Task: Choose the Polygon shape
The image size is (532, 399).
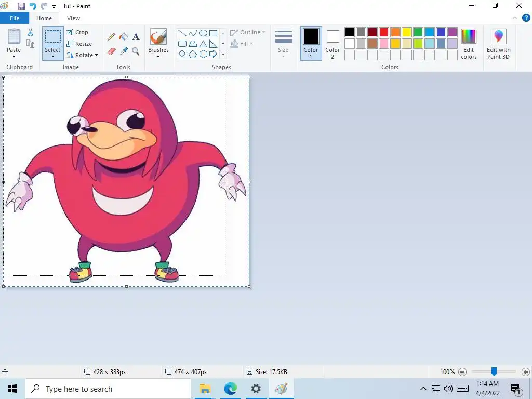Action: click(x=193, y=44)
